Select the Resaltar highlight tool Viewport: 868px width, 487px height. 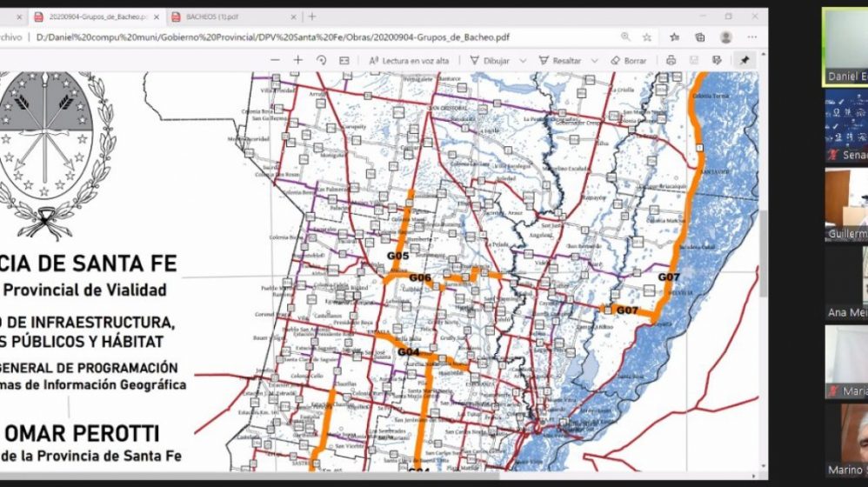click(x=559, y=60)
